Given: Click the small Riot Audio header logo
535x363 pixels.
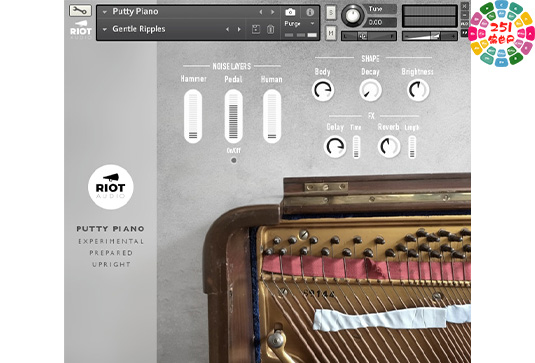Looking at the screenshot, I should (81, 29).
